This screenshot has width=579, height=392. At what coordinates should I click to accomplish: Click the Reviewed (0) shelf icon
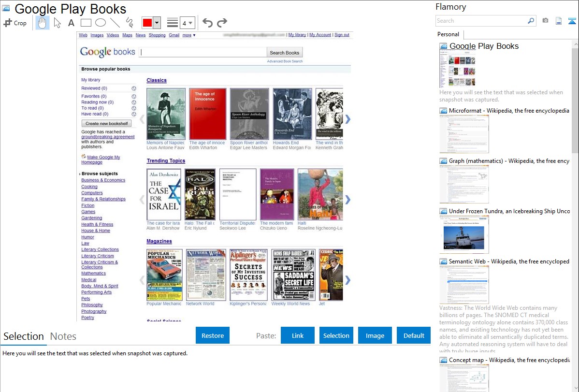pos(134,88)
